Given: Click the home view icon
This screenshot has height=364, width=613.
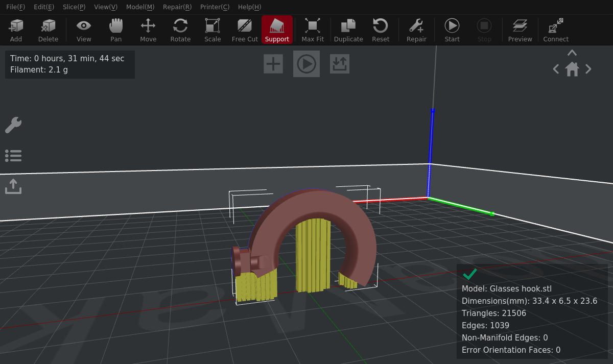Looking at the screenshot, I should coord(572,69).
